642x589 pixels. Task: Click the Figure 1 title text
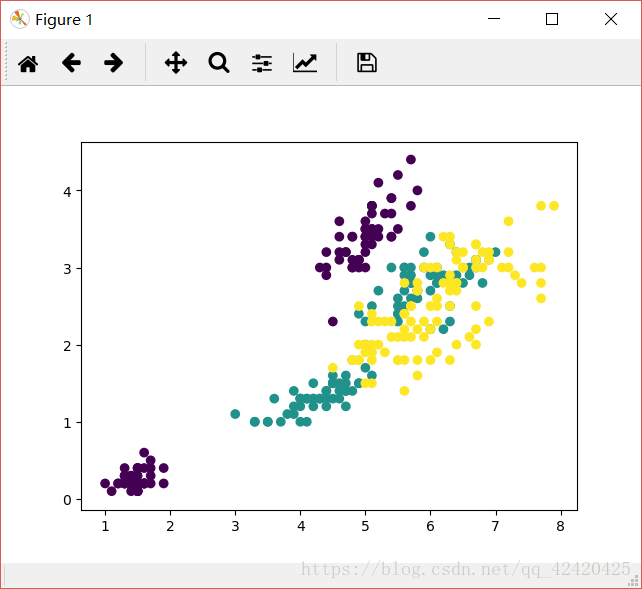[x=64, y=20]
